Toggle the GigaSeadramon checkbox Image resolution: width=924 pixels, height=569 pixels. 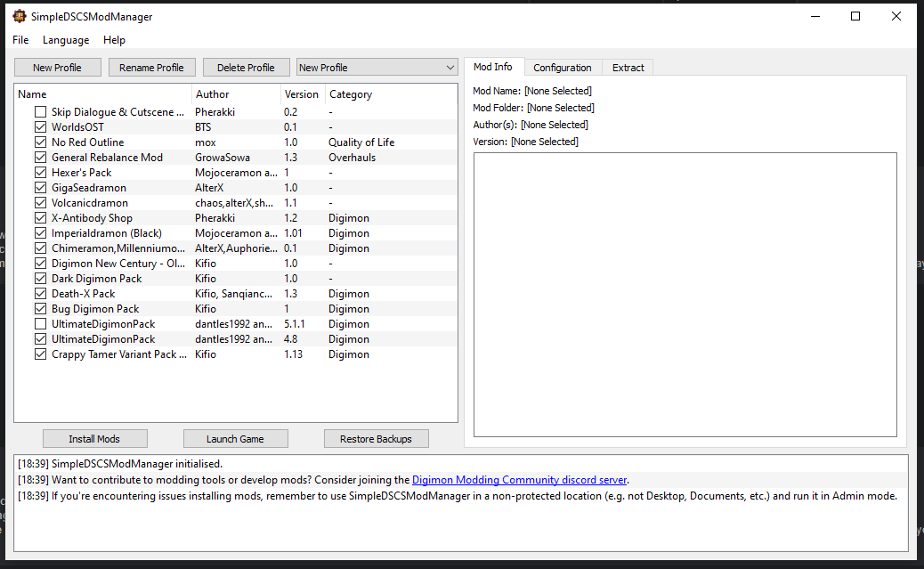pyautogui.click(x=40, y=188)
